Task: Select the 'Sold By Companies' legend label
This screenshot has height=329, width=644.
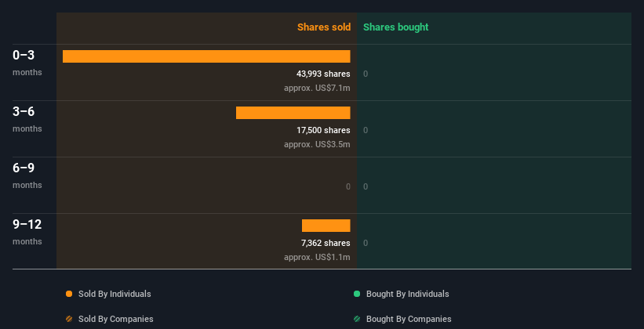Action: [x=116, y=319]
